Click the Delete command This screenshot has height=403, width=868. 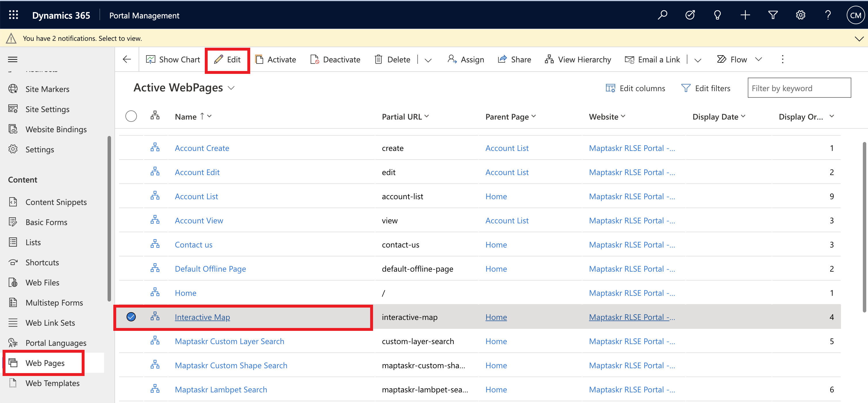(x=393, y=60)
